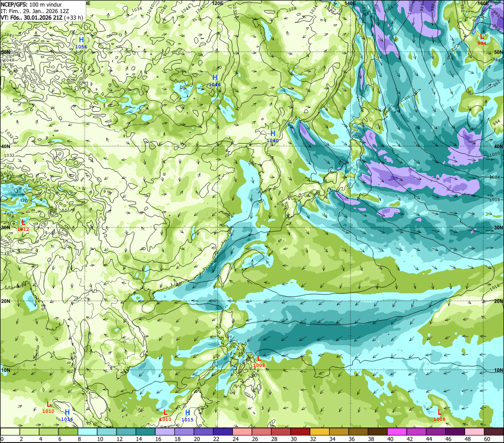Click the 10N label on the left edge

click(5, 370)
